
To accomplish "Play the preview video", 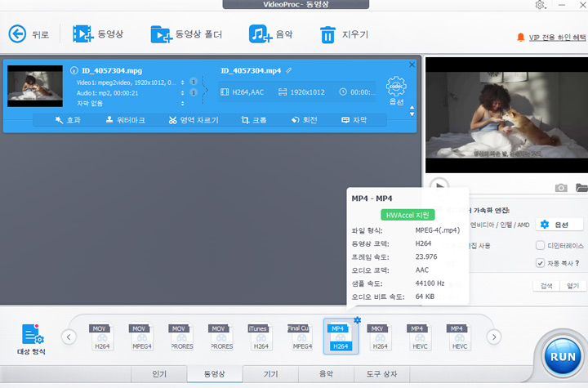I will click(x=439, y=185).
